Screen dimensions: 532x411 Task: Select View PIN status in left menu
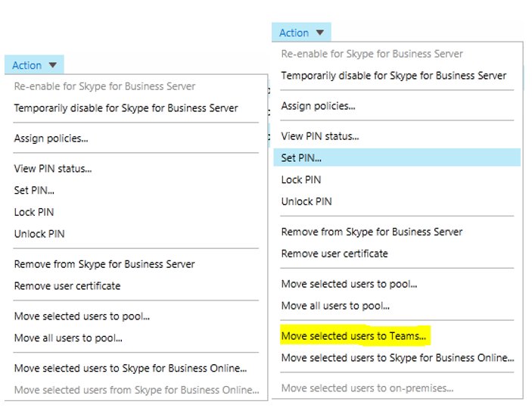click(x=52, y=169)
